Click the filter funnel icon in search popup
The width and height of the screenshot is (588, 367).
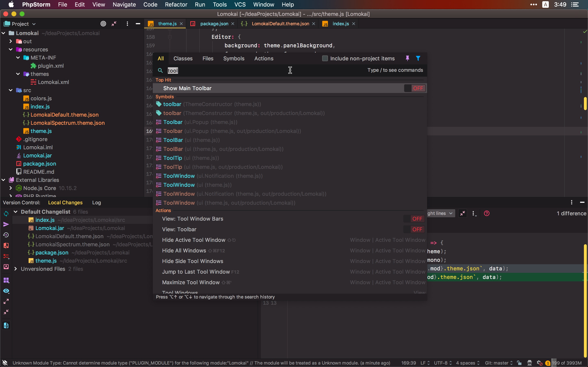click(418, 58)
